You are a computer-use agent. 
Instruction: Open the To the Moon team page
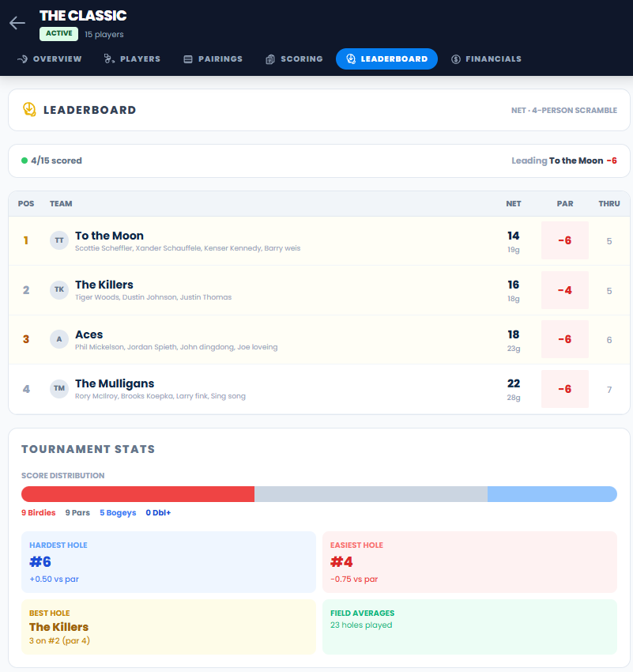coord(108,236)
